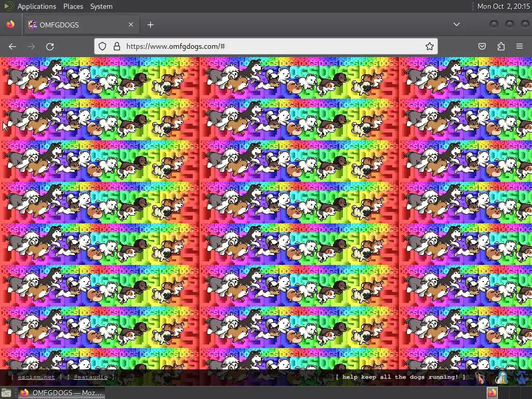Activate OMFGDOGS Mozilla taskbar window button
The height and width of the screenshot is (399, 532).
(x=61, y=393)
